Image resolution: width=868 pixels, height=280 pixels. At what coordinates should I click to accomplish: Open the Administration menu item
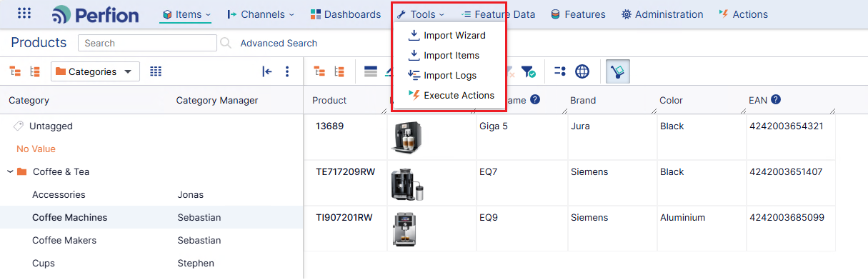tap(662, 14)
